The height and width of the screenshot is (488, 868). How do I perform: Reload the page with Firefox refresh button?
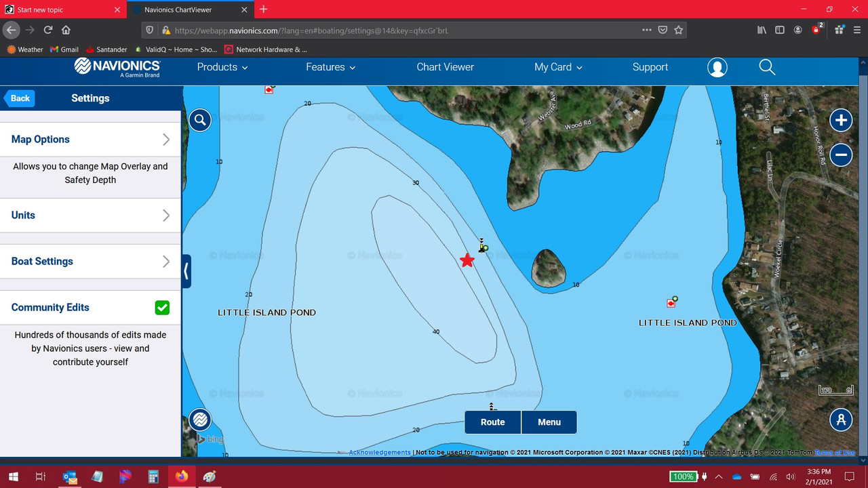pos(48,30)
